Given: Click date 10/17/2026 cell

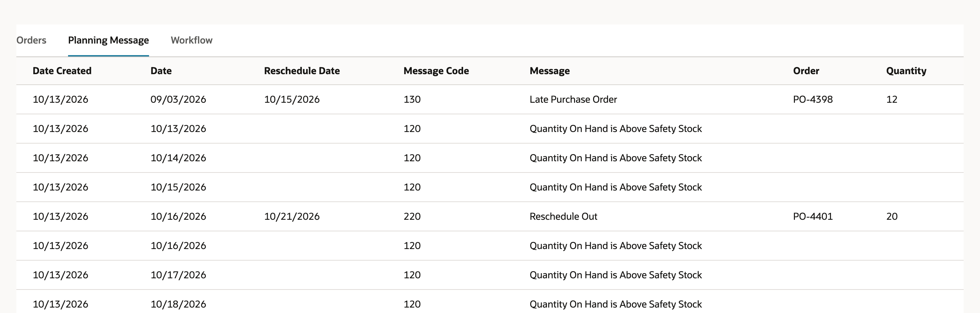Looking at the screenshot, I should click(178, 275).
